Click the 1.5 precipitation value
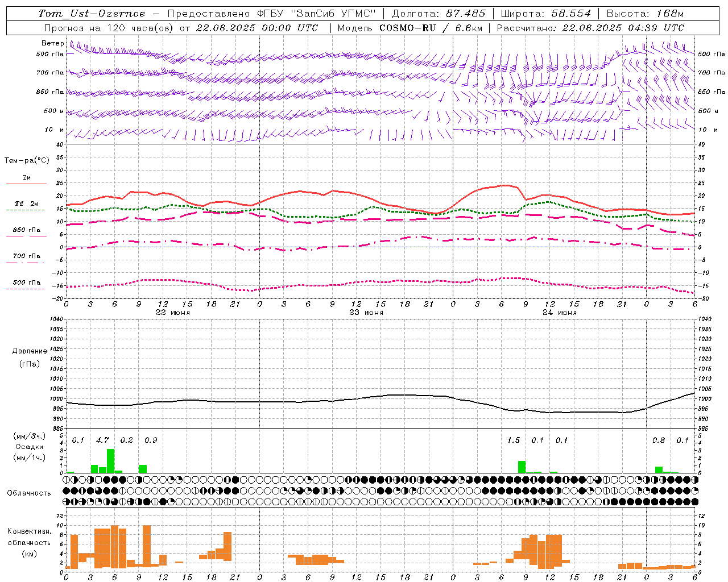728x582 pixels. click(514, 440)
